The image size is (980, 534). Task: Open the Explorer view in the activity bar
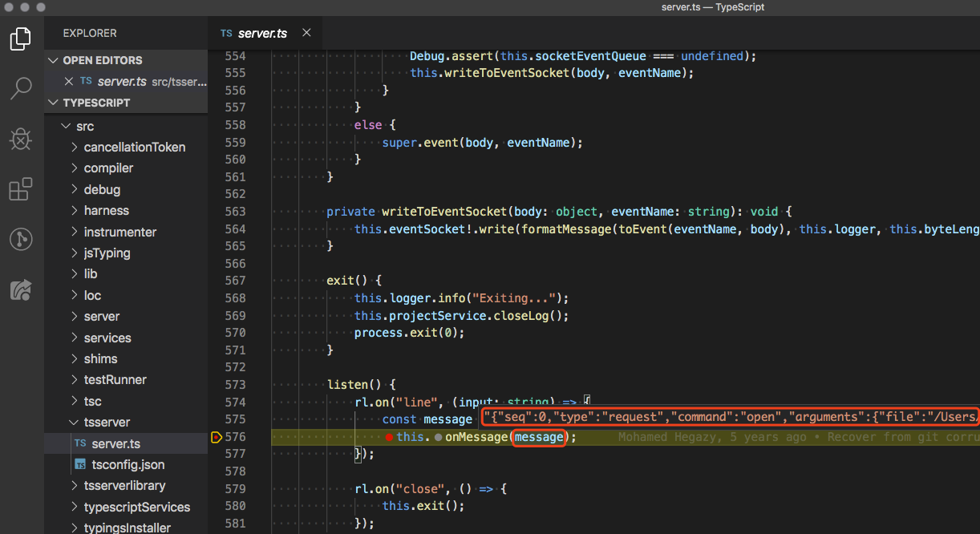(20, 38)
